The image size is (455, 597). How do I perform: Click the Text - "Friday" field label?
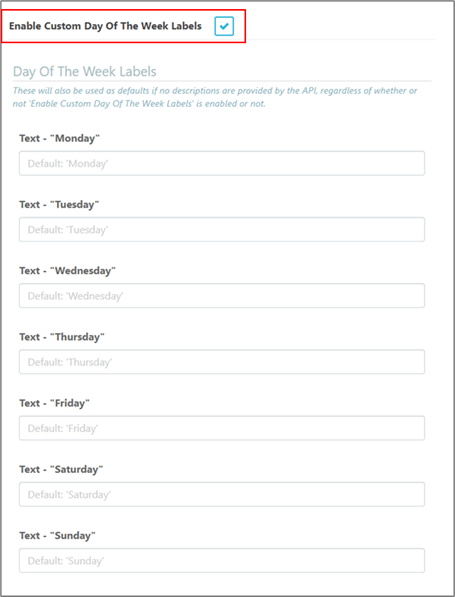tap(54, 403)
